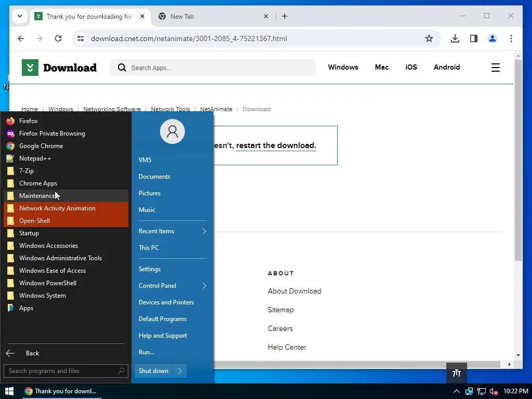532x399 pixels.
Task: Open Windows Ease of Access folder
Action: (x=66, y=270)
